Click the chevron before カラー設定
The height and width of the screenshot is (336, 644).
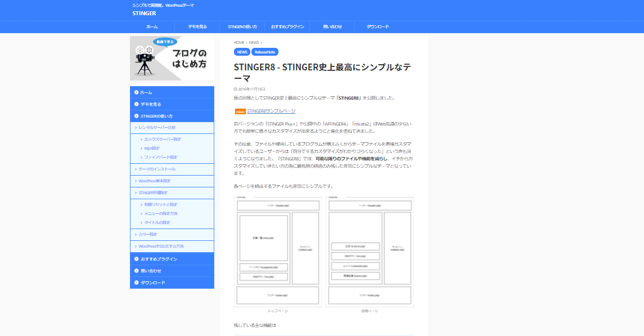pos(136,235)
